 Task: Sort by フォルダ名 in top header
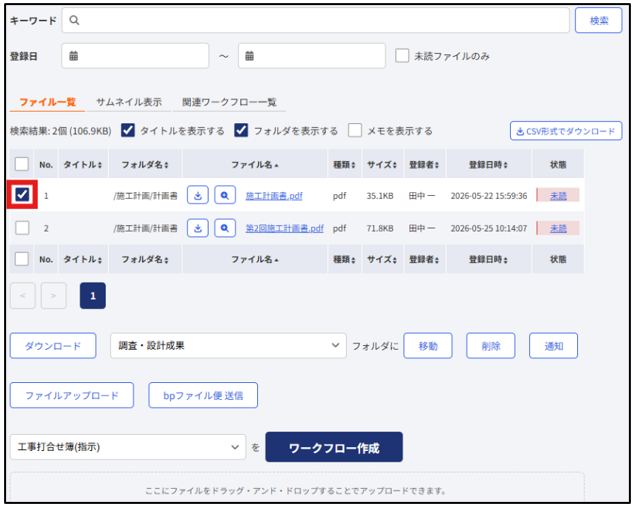tap(145, 165)
